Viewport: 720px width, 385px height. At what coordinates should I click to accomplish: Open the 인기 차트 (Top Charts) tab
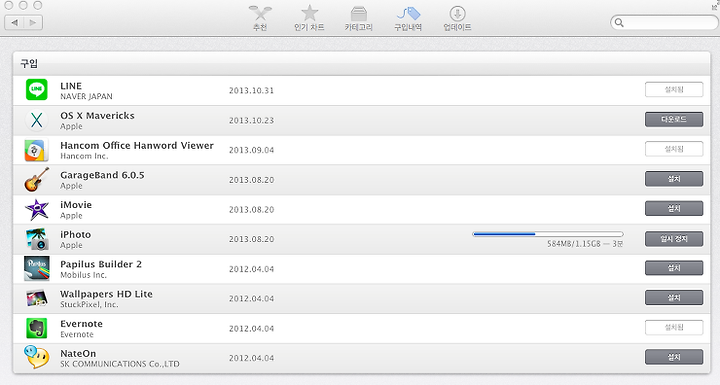pos(309,18)
